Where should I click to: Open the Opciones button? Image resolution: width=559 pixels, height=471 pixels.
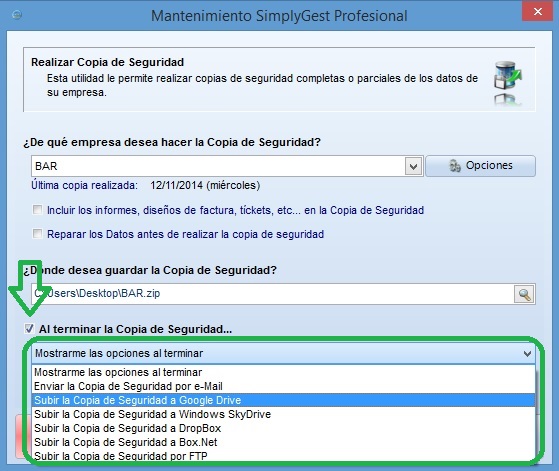(480, 166)
